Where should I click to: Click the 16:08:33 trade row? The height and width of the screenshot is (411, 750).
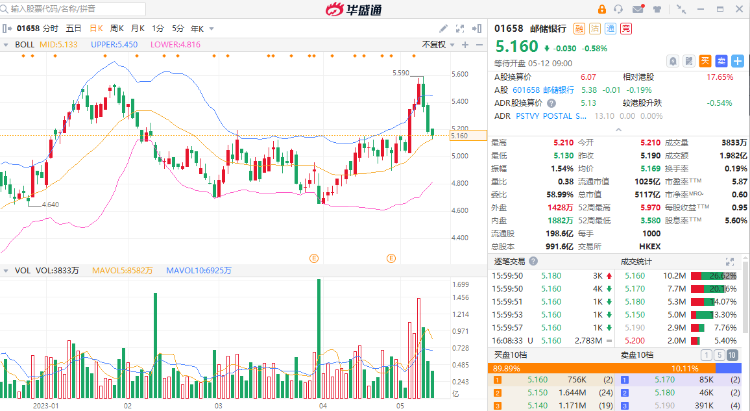[x=552, y=341]
